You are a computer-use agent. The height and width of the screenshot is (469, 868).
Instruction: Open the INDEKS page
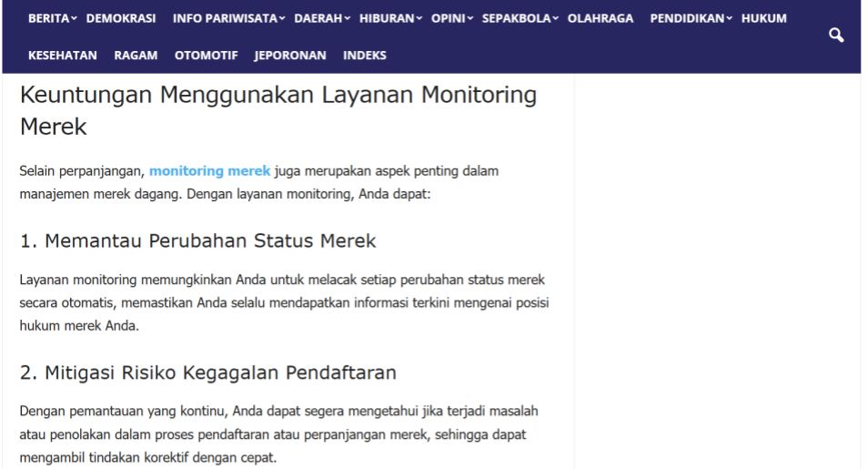click(365, 55)
